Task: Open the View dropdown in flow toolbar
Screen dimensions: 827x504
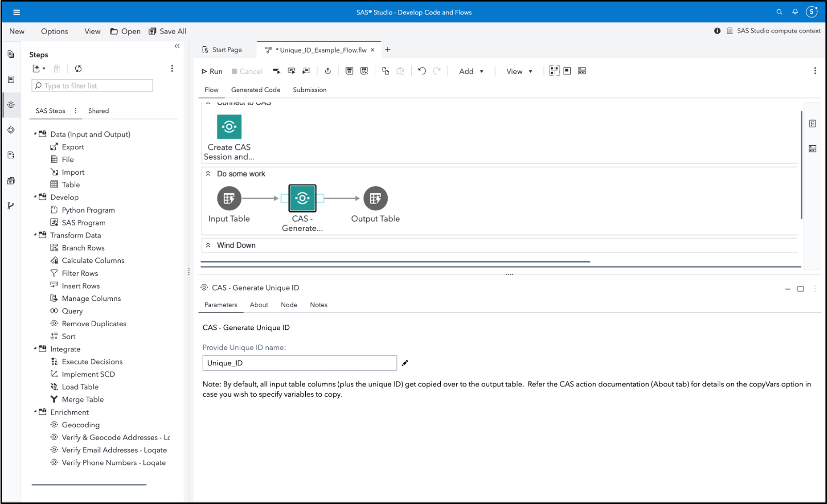Action: click(519, 72)
